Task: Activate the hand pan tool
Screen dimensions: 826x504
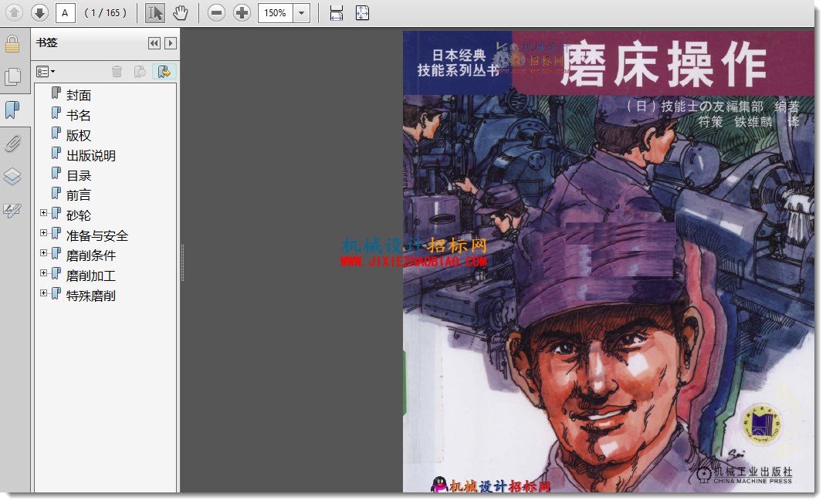Action: coord(180,12)
